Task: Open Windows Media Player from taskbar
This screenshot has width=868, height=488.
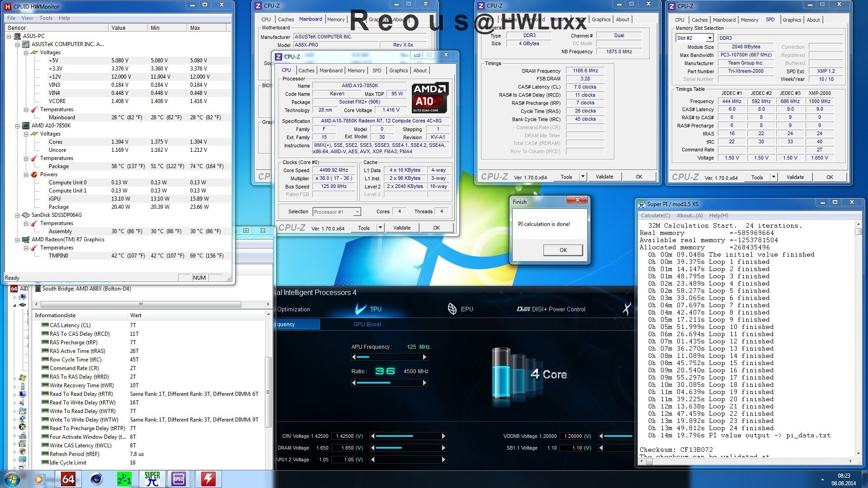Action: [x=38, y=479]
